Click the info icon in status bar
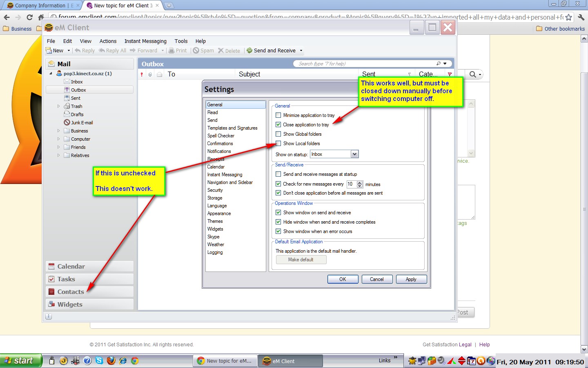The image size is (588, 368). (x=49, y=316)
